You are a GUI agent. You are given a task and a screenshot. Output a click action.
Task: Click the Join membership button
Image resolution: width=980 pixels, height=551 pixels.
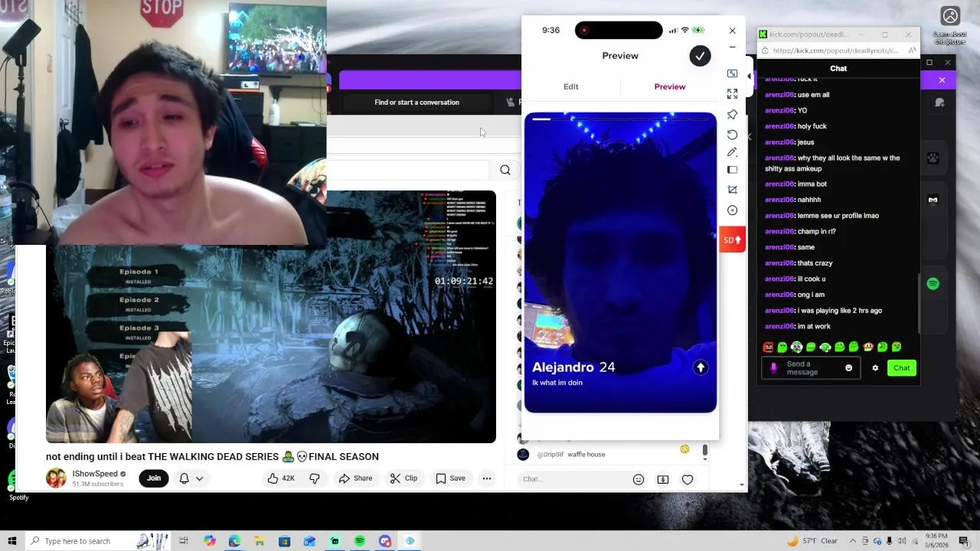coord(154,478)
